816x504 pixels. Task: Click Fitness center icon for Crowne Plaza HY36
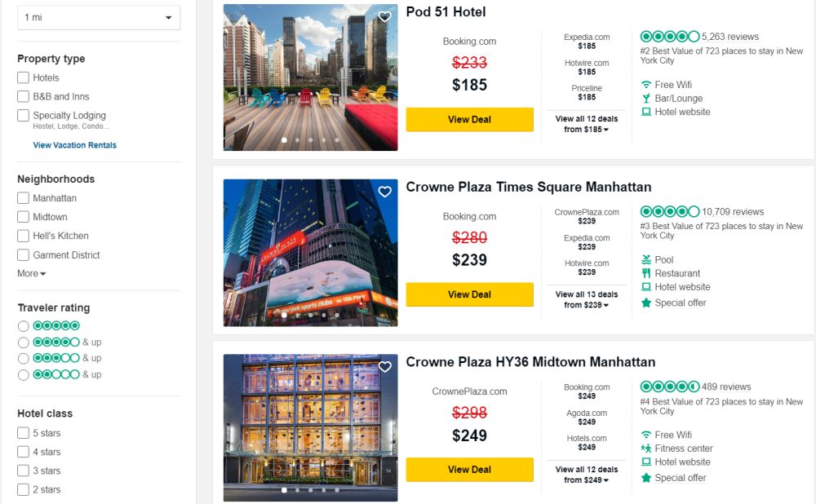point(646,449)
